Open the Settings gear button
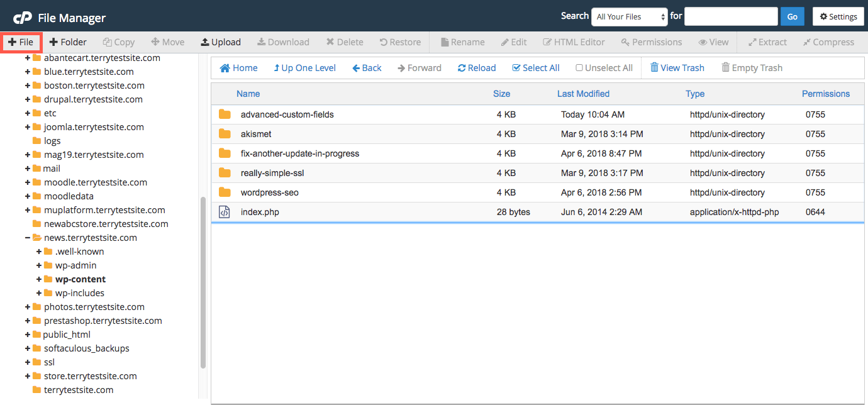 (838, 16)
